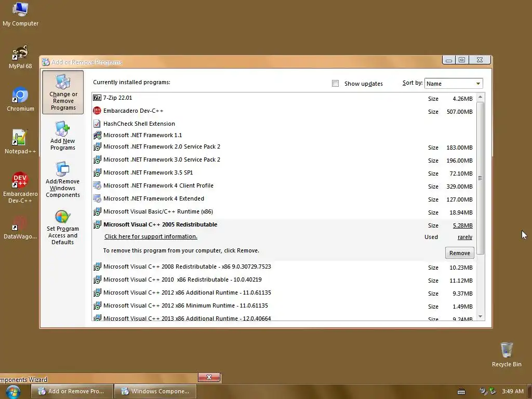
Task: Click the Embarcadero Dev-C++ list icon
Action: click(x=97, y=111)
